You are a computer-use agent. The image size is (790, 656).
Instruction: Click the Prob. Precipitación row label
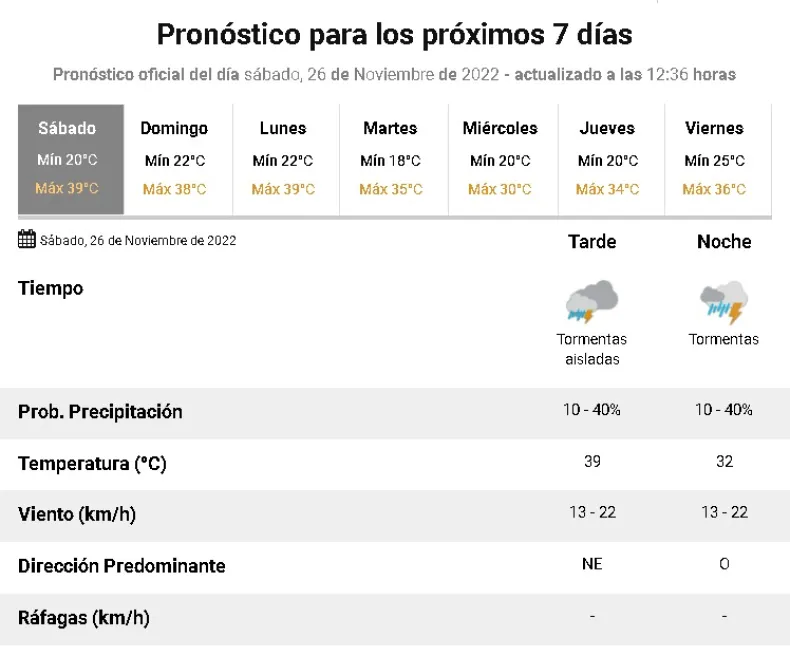coord(100,412)
